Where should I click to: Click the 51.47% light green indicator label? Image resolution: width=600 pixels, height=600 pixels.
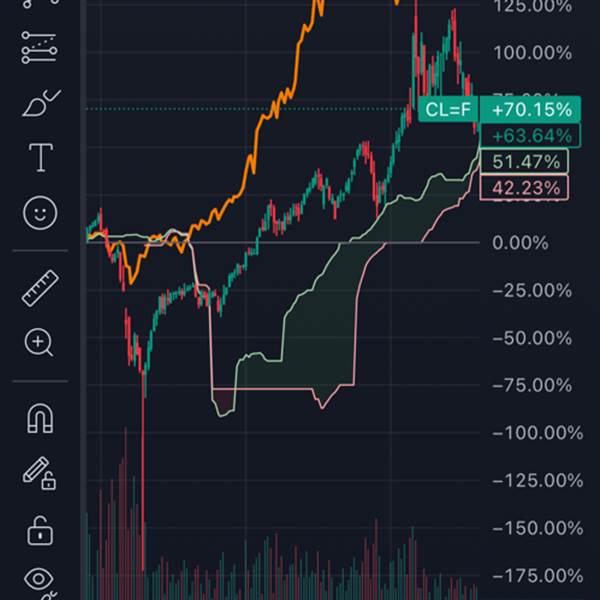pyautogui.click(x=525, y=161)
